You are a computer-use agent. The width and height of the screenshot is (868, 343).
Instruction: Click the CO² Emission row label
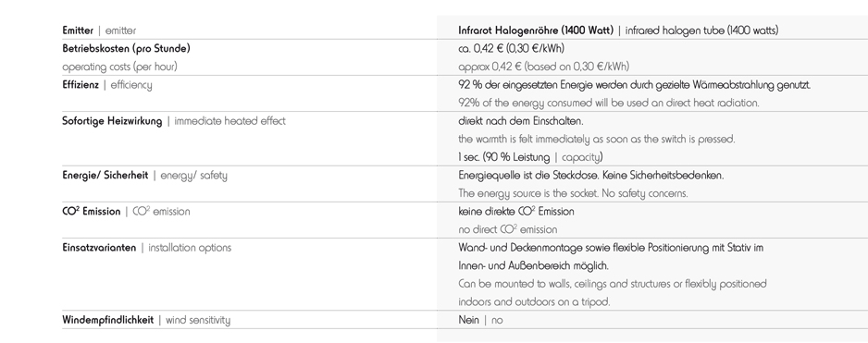[x=92, y=212]
